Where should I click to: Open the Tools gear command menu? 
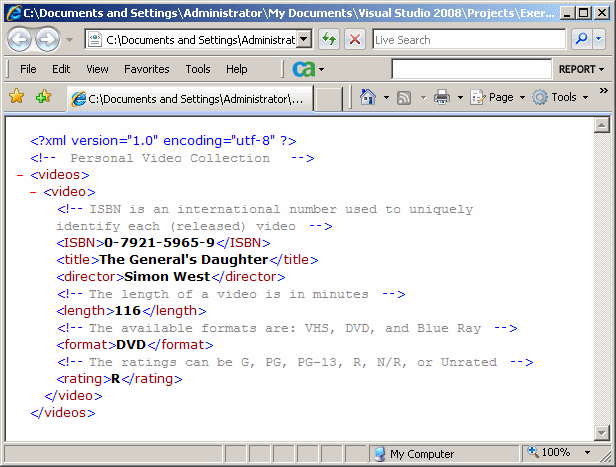click(x=561, y=97)
